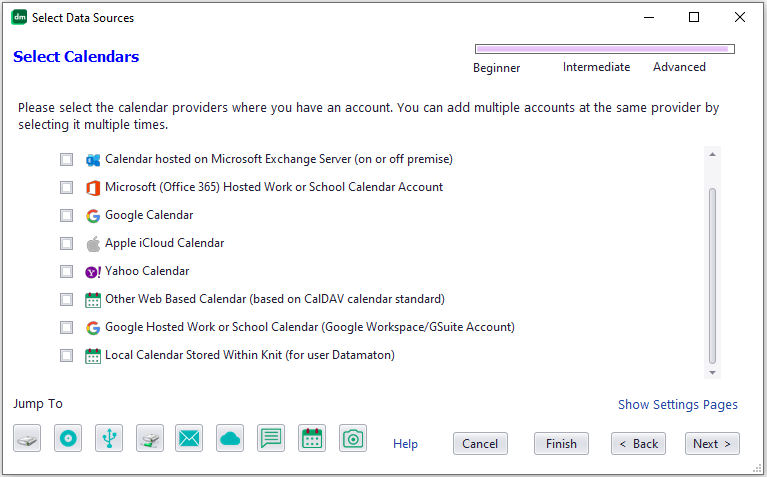
Task: Jump to hard drive sources icon
Action: pos(27,438)
